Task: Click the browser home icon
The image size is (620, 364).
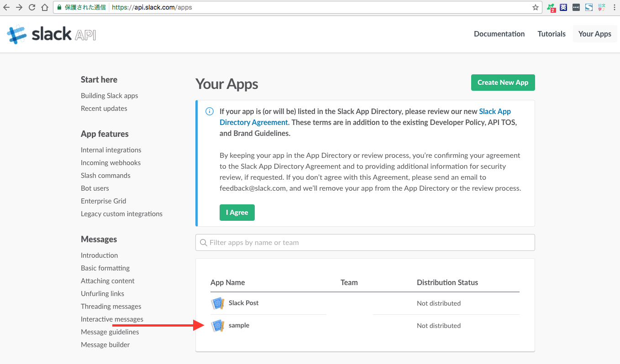Action: click(x=45, y=7)
